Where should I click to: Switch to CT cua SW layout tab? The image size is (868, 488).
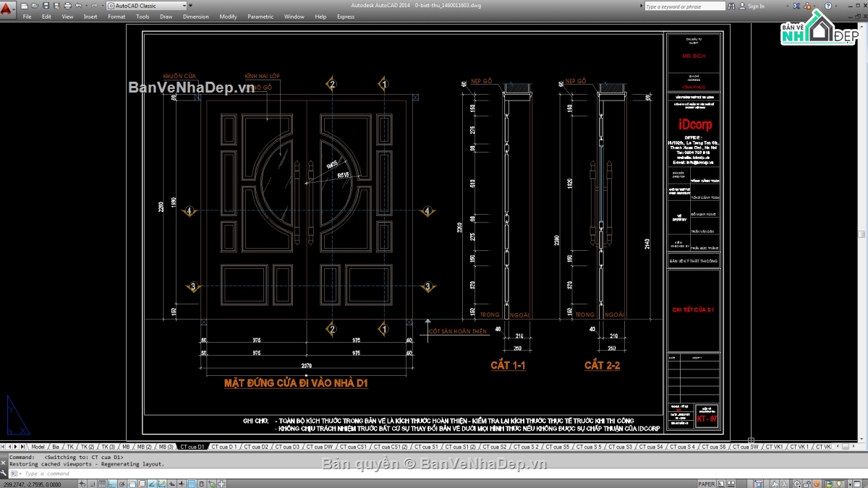click(745, 447)
